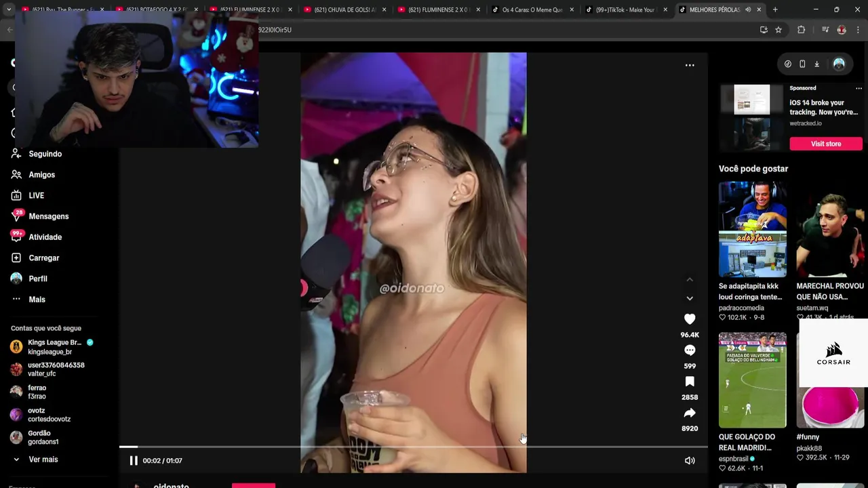The height and width of the screenshot is (488, 868).
Task: Click the browser address bar URL
Action: [275, 30]
